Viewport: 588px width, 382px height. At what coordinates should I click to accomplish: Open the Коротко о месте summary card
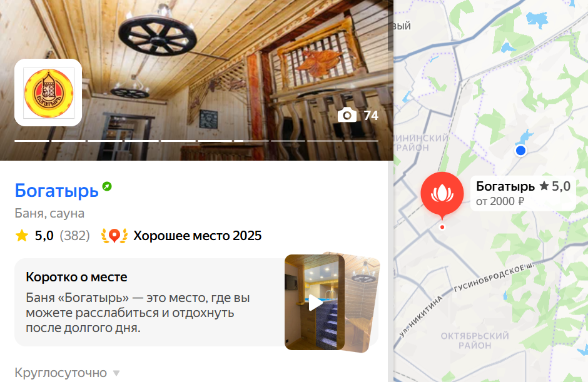point(196,302)
